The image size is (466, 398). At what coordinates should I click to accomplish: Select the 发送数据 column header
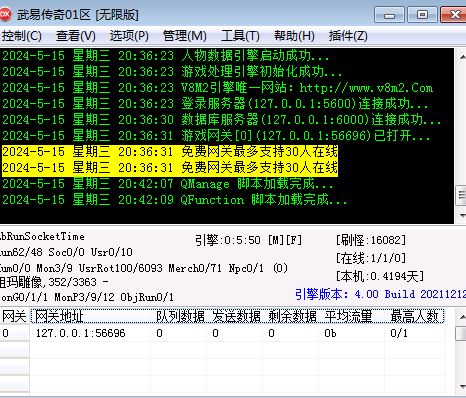pyautogui.click(x=236, y=316)
